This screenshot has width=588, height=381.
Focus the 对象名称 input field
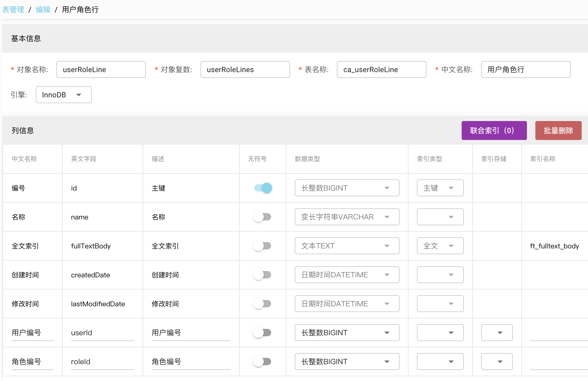pyautogui.click(x=101, y=69)
